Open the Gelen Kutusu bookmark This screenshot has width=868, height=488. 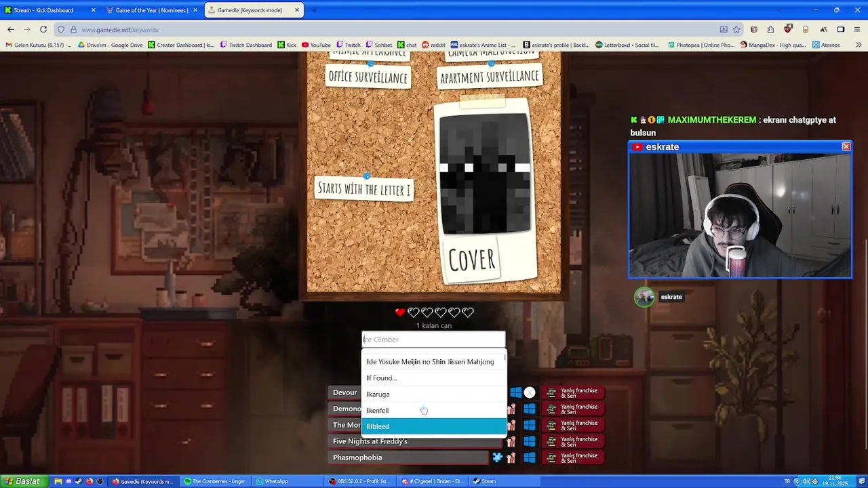point(38,45)
